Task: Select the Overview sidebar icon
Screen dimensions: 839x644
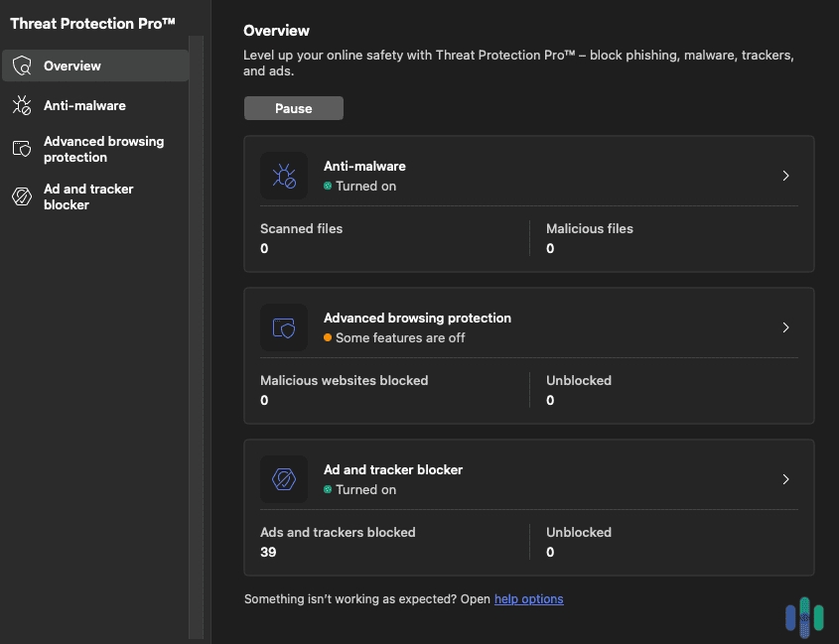Action: click(x=21, y=65)
